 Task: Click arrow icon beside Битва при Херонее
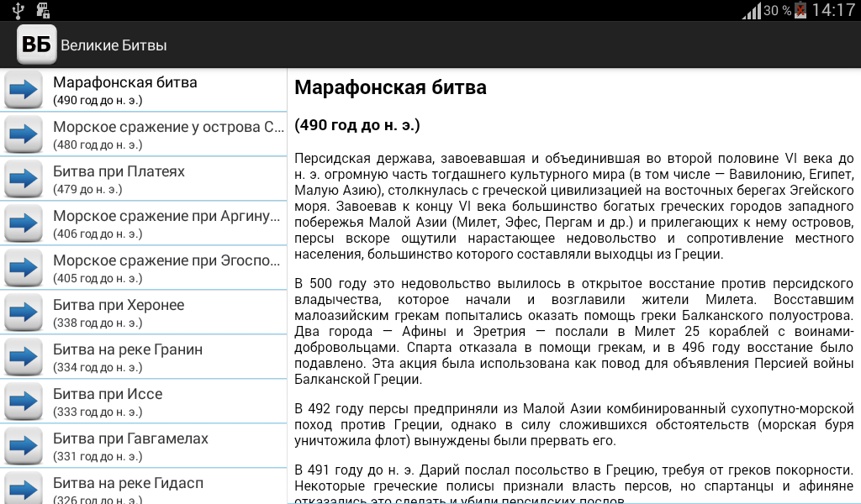pyautogui.click(x=24, y=312)
